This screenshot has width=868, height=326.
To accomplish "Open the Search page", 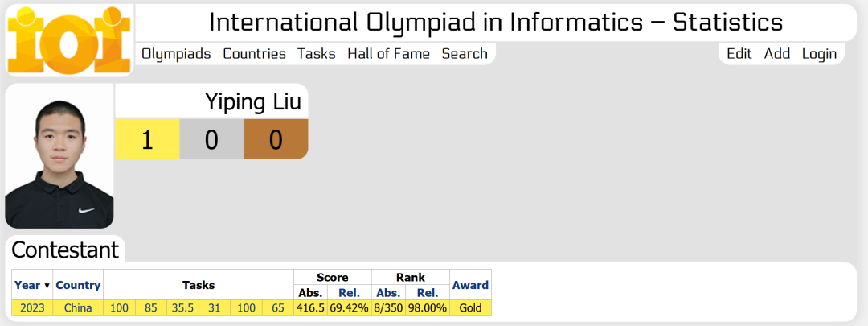I will [465, 54].
